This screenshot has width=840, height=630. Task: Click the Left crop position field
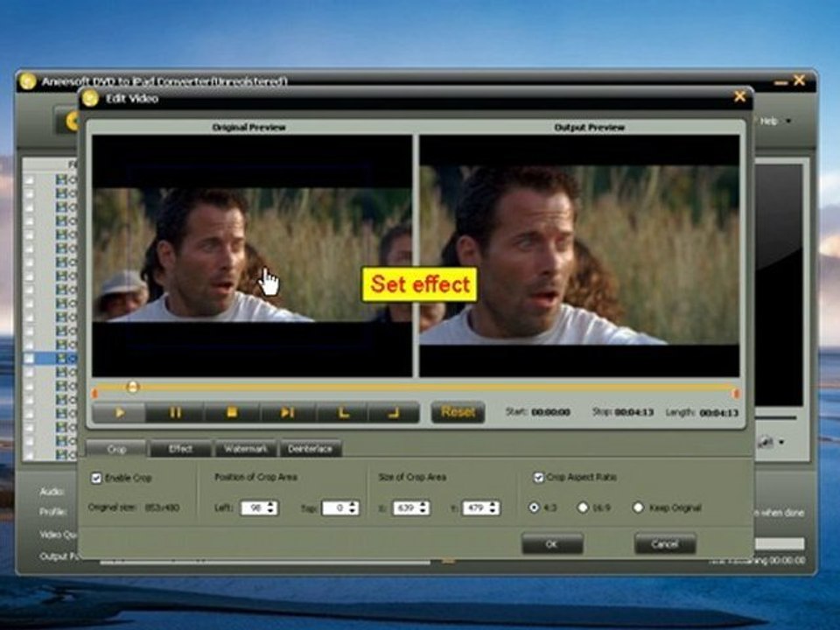tap(254, 507)
